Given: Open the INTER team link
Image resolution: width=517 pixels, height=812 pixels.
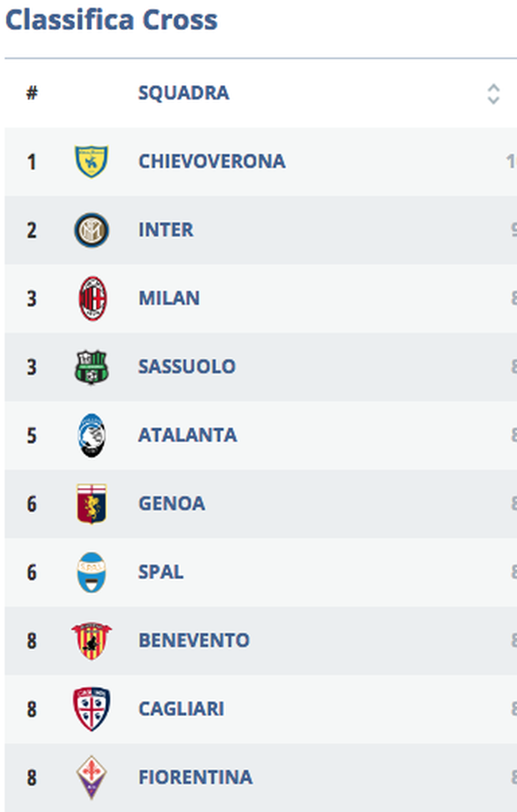Looking at the screenshot, I should point(166,229).
